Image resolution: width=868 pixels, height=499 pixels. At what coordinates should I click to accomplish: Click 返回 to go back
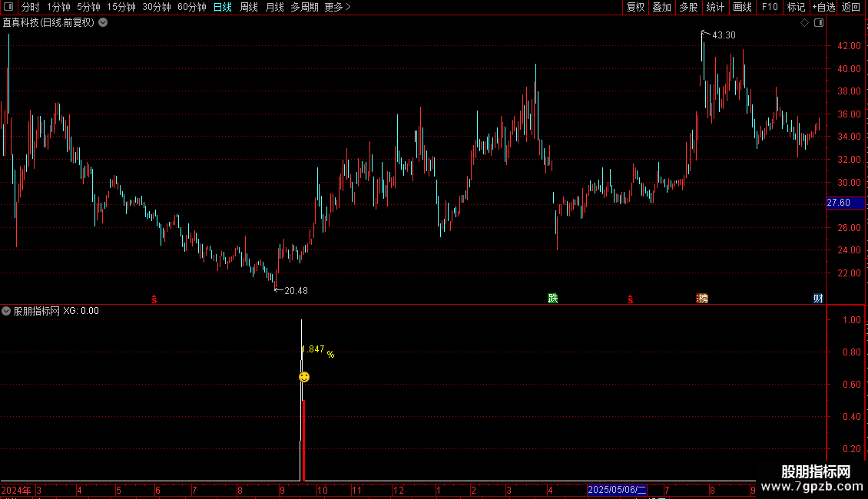click(851, 7)
